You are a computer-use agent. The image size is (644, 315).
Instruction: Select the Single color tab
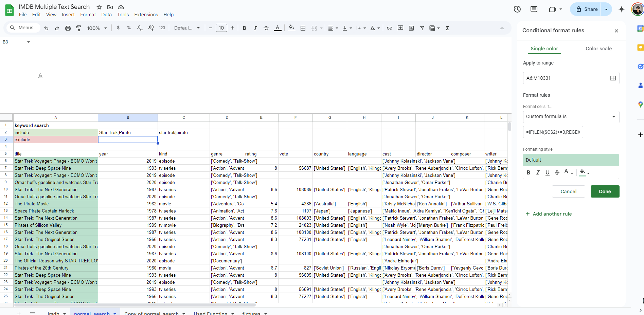point(544,49)
